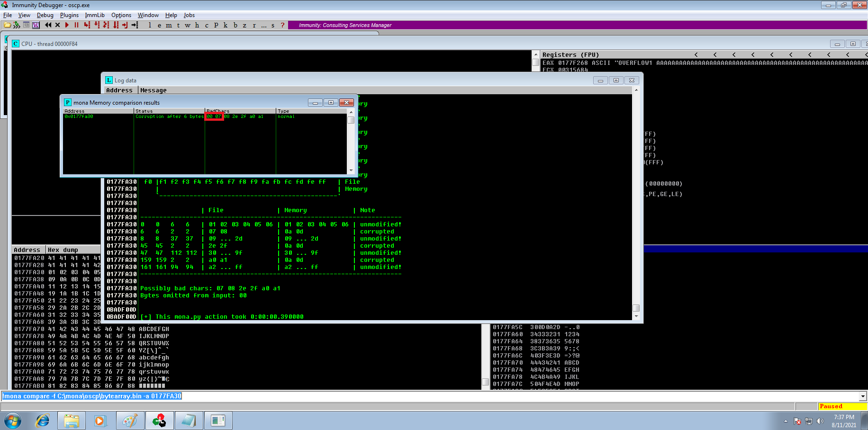Open the Options menu

click(x=121, y=15)
